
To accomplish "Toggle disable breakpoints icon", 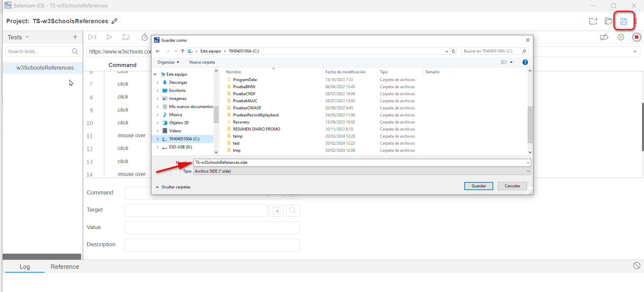I will [x=604, y=37].
